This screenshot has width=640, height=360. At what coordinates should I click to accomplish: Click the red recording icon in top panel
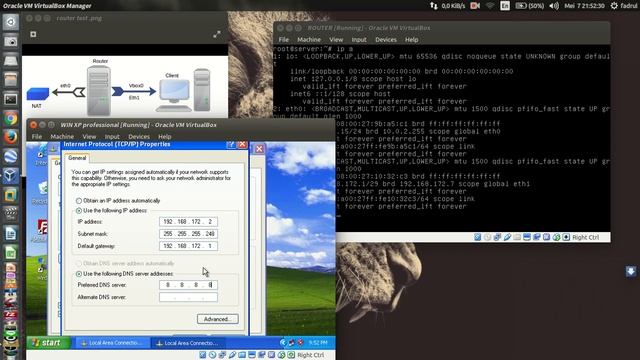pos(475,6)
